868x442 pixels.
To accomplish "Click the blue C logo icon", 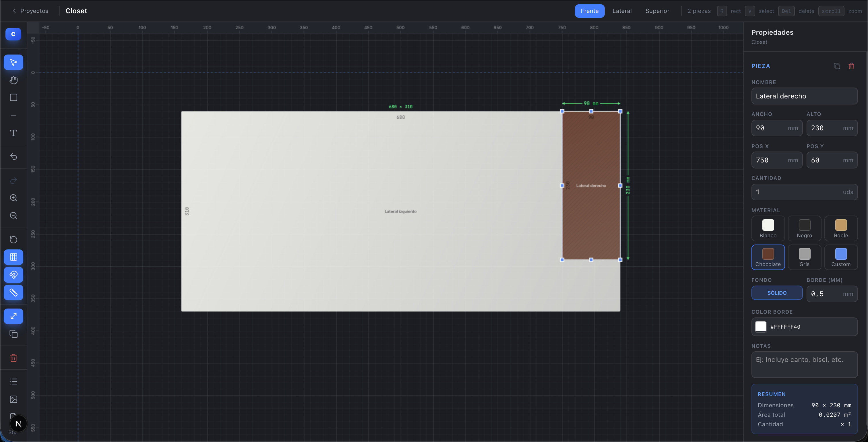I will 13,34.
